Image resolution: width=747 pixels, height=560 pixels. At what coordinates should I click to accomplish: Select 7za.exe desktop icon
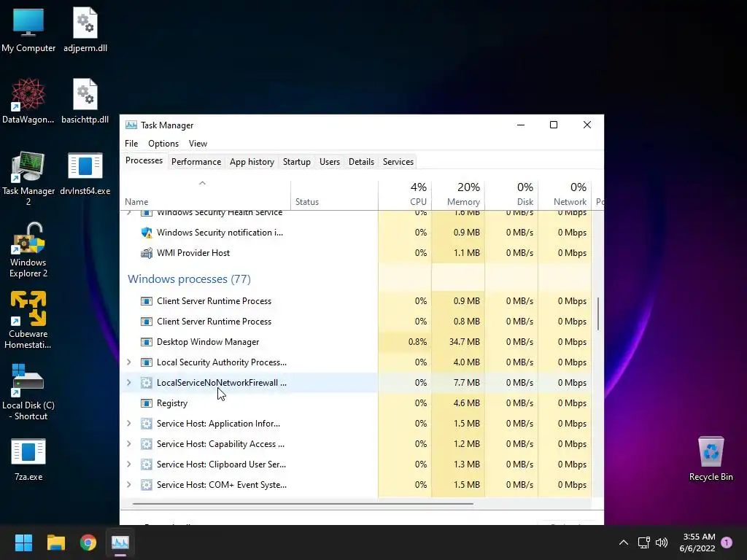pyautogui.click(x=28, y=459)
